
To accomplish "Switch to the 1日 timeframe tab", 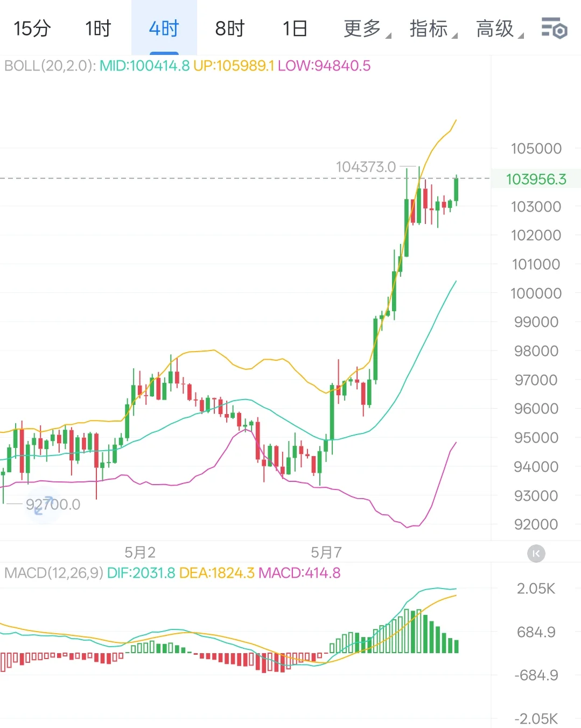I will 295,28.
